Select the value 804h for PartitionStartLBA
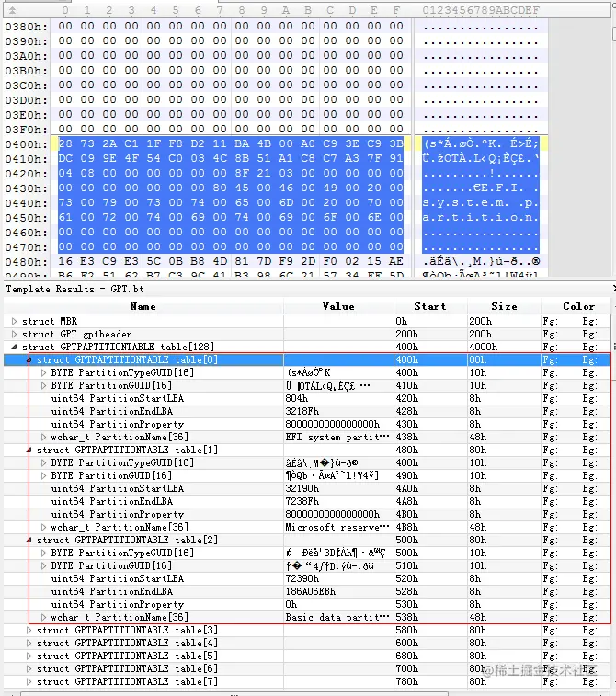616x696 pixels. coord(296,398)
